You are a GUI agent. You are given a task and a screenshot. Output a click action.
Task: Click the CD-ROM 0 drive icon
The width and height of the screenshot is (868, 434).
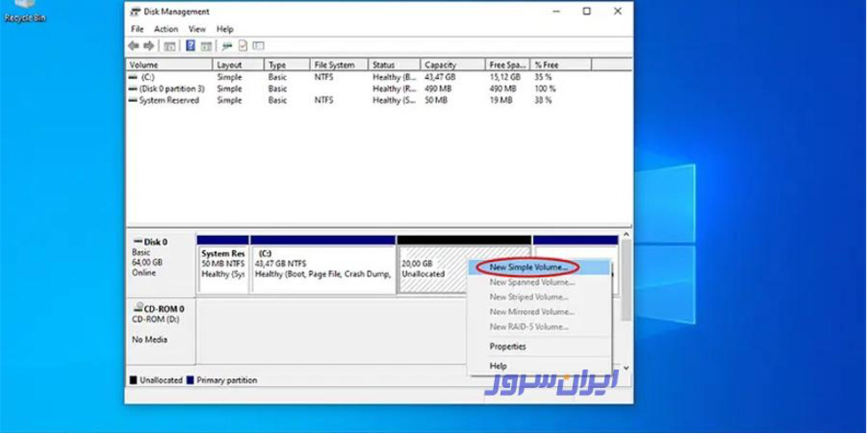pos(139,309)
